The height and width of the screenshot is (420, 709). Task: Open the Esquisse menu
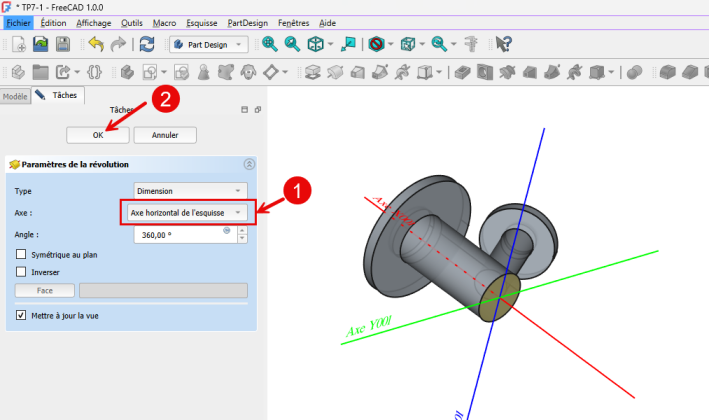point(203,22)
